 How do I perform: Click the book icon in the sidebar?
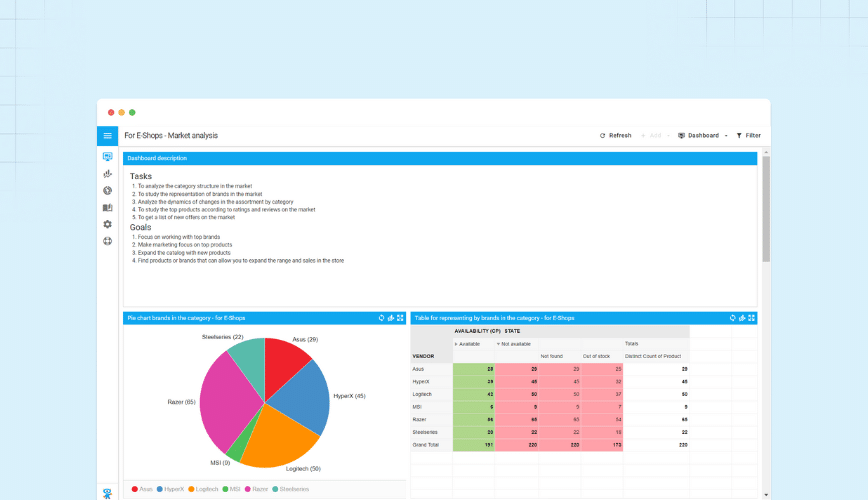click(107, 208)
